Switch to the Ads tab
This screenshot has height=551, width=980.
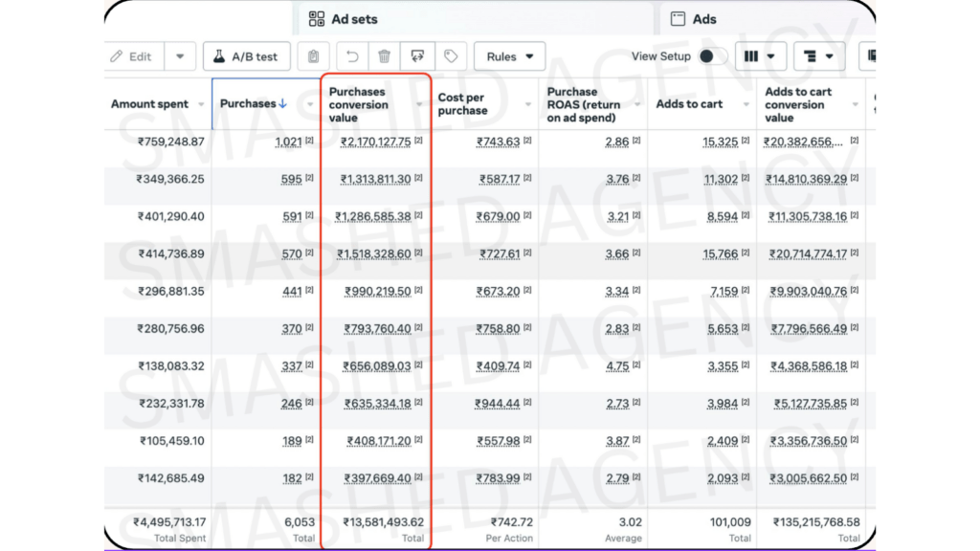pyautogui.click(x=694, y=19)
